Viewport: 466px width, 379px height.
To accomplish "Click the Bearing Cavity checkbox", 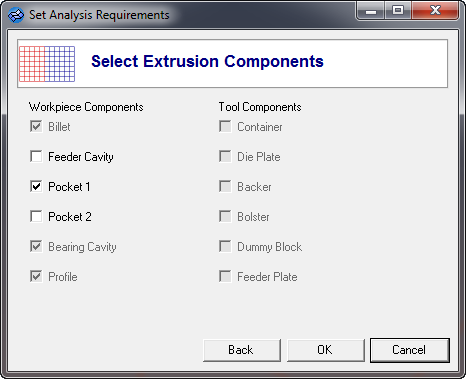I will click(x=36, y=246).
